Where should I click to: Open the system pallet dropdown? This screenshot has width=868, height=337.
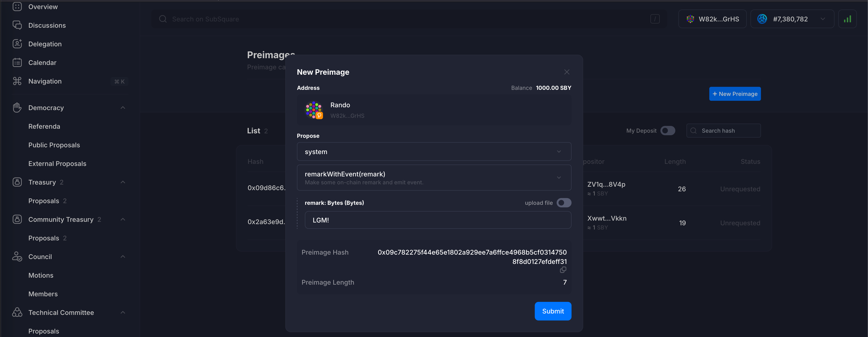pos(434,152)
